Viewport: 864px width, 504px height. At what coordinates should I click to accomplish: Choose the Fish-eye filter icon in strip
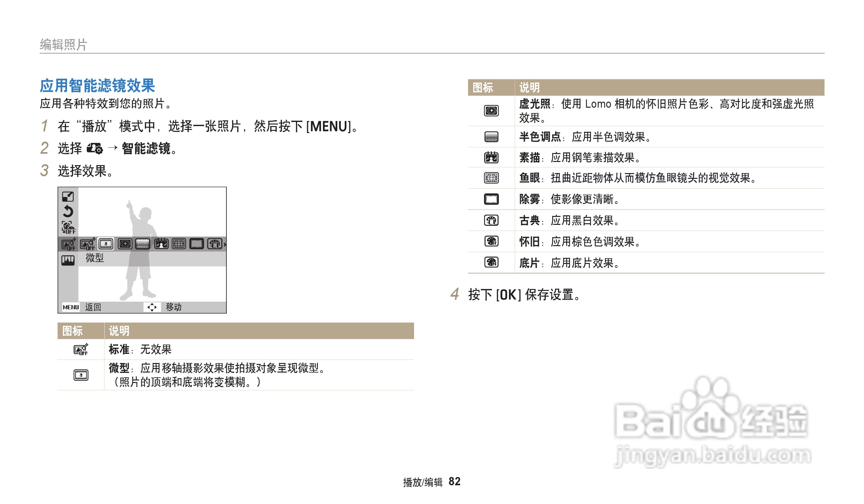(x=179, y=244)
